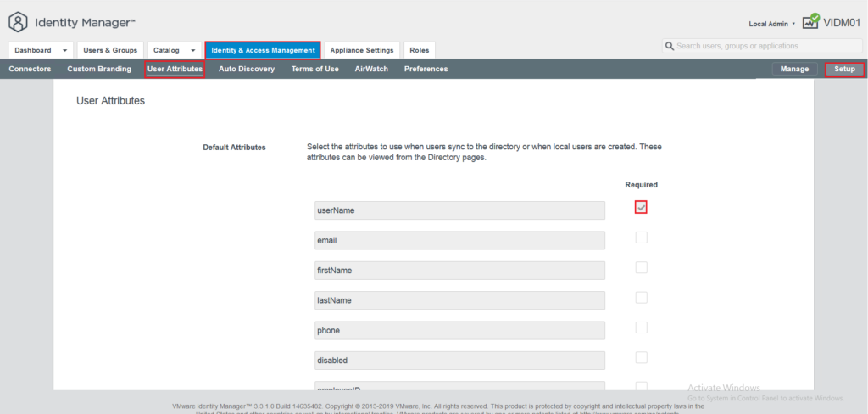Go to the Roles tab

point(419,50)
